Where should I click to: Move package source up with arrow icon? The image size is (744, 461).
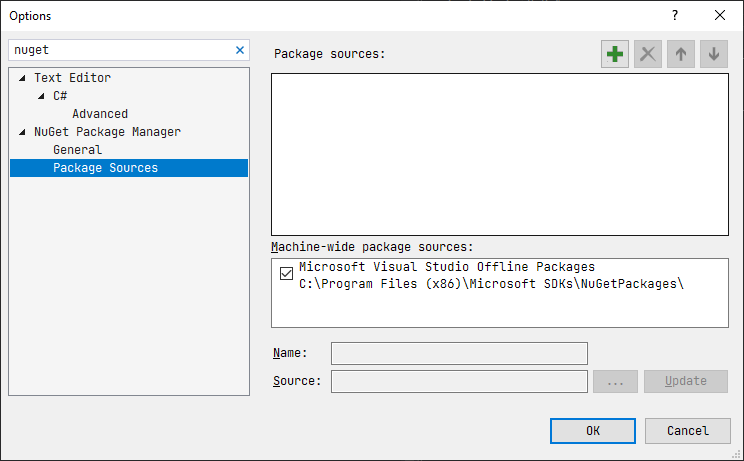(x=681, y=54)
